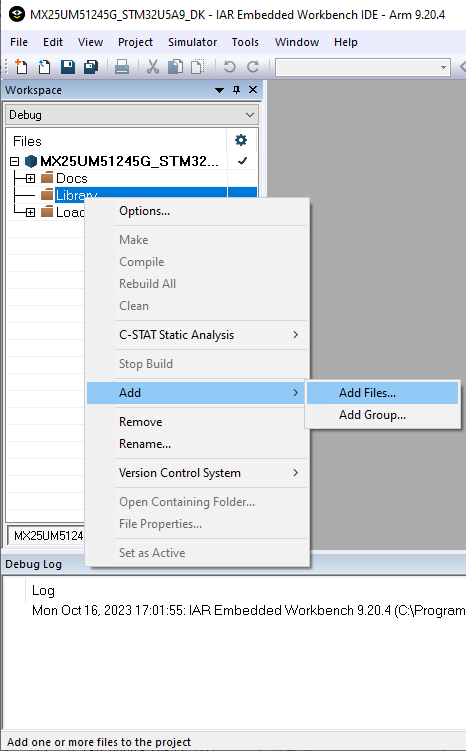466x751 pixels.
Task: Click Stop Build in the context menu
Action: tap(197, 364)
